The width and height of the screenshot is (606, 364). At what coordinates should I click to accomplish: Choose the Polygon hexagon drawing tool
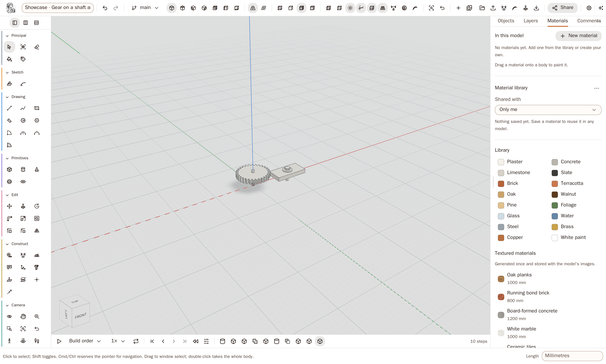(x=37, y=120)
